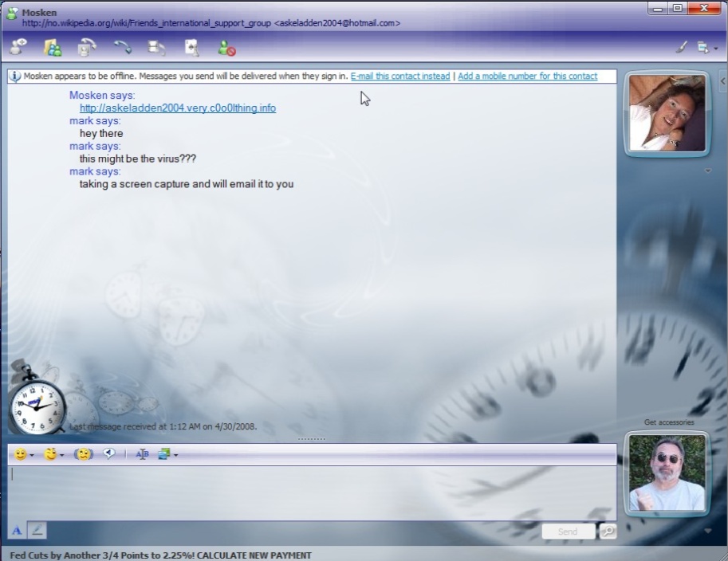This screenshot has height=561, width=728.
Task: Click the message 'hey there'
Action: 101,134
